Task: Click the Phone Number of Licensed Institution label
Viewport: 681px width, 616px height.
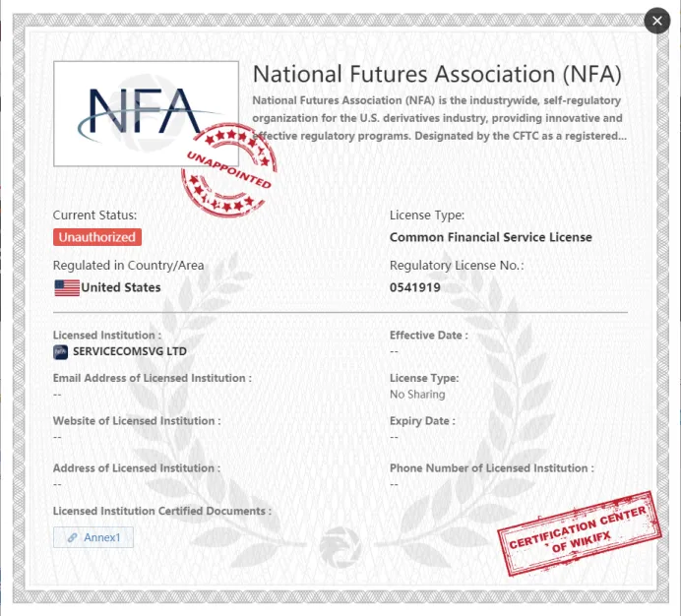Action: (x=492, y=468)
